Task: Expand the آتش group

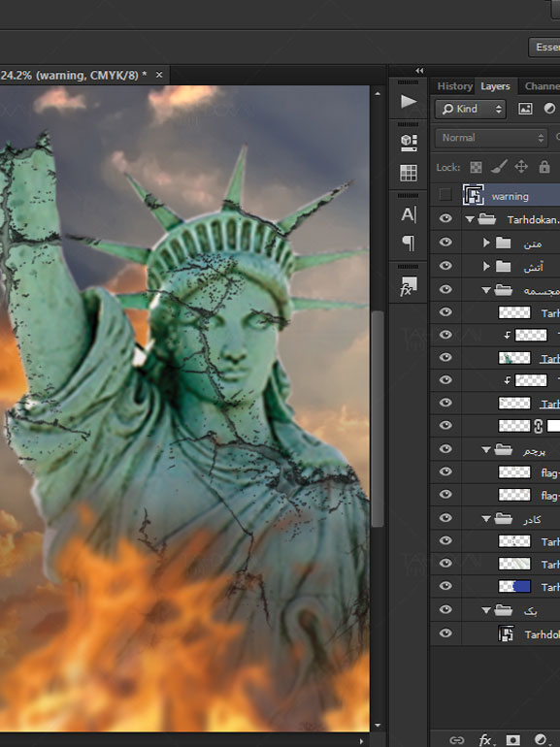Action: (486, 266)
